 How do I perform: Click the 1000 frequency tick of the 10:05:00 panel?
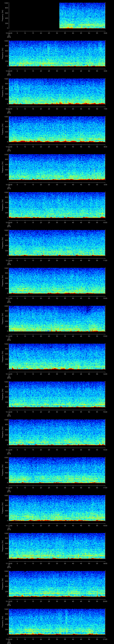6,41
